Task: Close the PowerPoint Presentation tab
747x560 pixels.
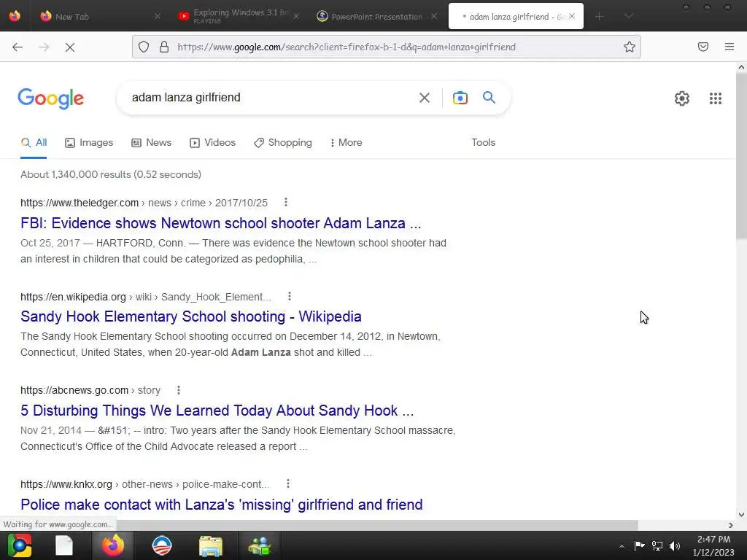Action: (433, 16)
